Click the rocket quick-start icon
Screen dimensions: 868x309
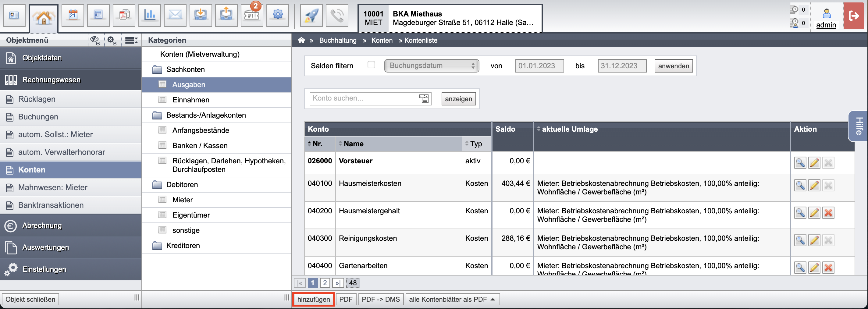[311, 16]
